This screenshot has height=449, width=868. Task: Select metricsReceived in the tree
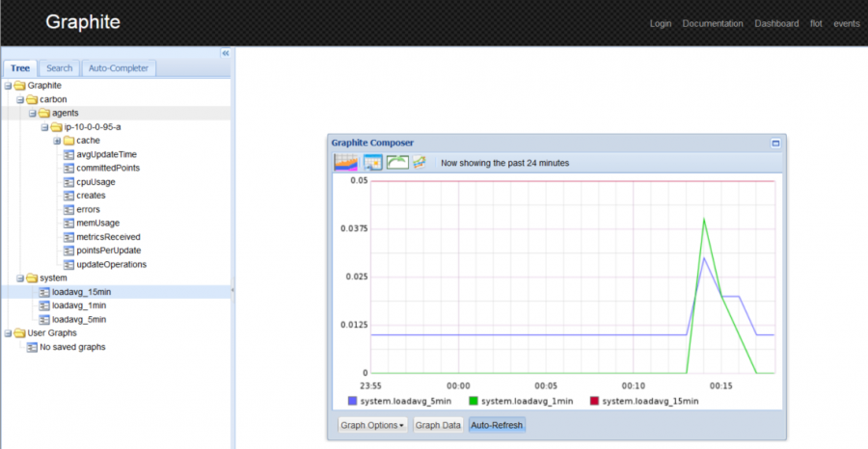pos(108,237)
